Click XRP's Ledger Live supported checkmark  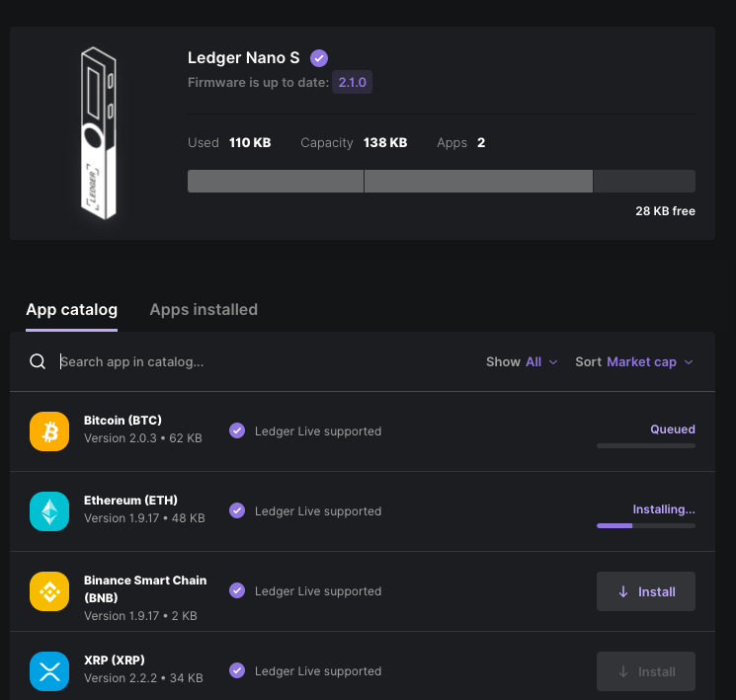(237, 670)
